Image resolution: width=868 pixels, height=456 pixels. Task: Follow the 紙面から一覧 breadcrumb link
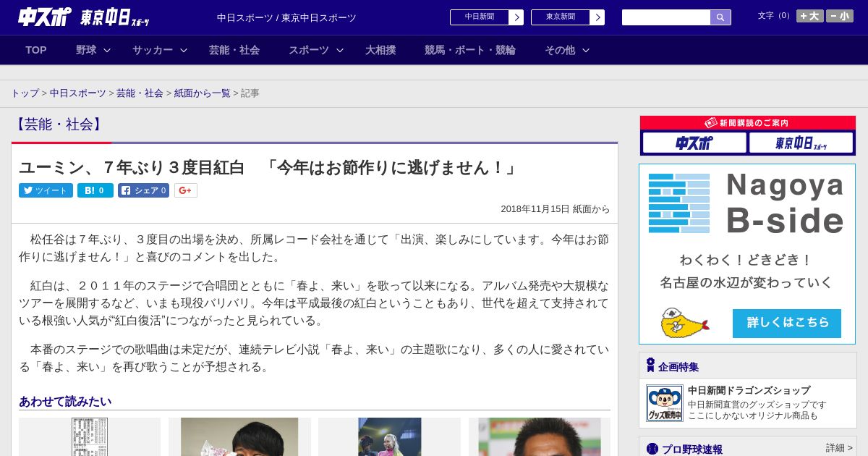tap(203, 93)
